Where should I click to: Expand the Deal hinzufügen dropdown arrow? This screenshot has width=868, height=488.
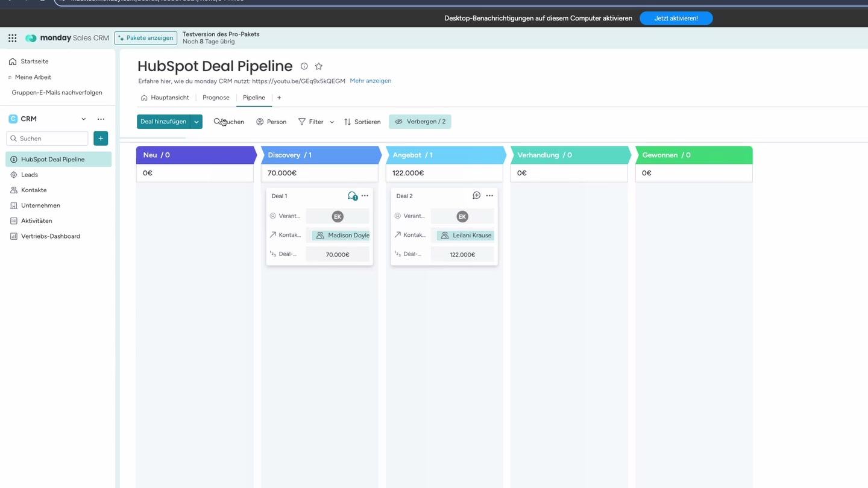point(196,121)
